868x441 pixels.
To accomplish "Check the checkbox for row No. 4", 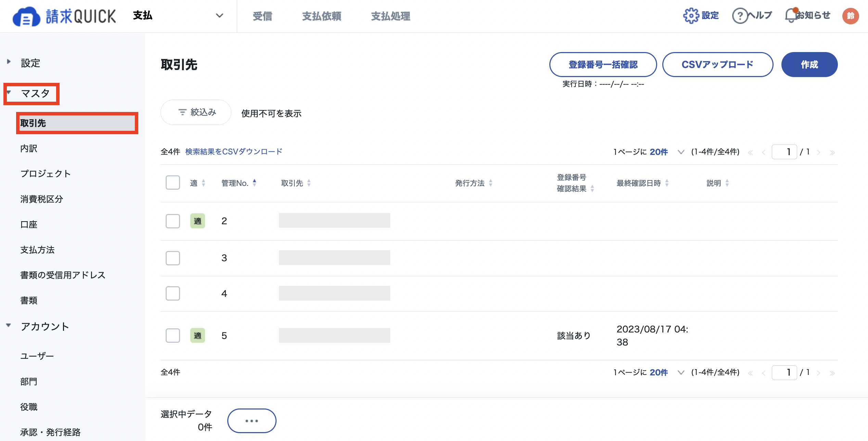I will coord(173,293).
